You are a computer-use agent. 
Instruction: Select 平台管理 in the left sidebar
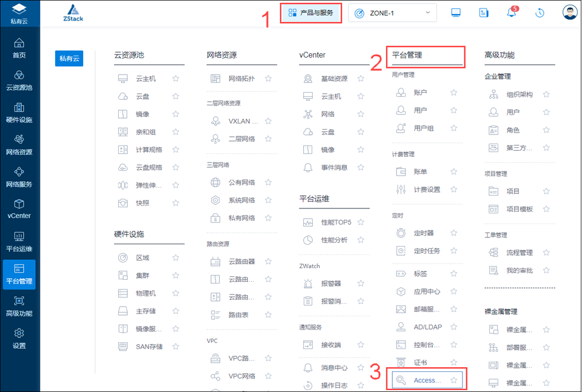pyautogui.click(x=19, y=274)
